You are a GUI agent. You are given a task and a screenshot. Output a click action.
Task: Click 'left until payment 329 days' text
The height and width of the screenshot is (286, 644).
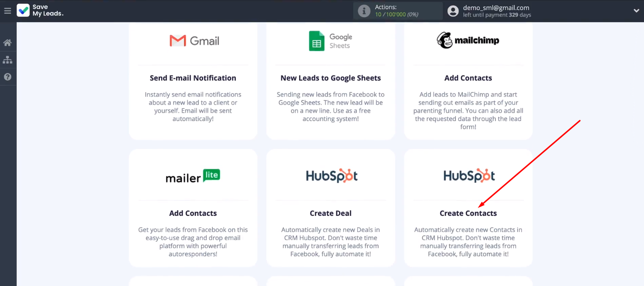pyautogui.click(x=497, y=15)
